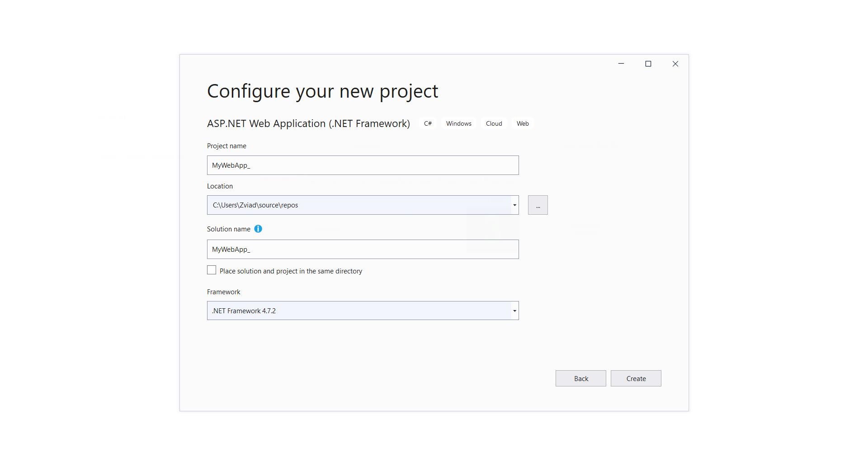Open the browse ellipsis button for Location
The width and height of the screenshot is (868, 452).
tap(538, 205)
